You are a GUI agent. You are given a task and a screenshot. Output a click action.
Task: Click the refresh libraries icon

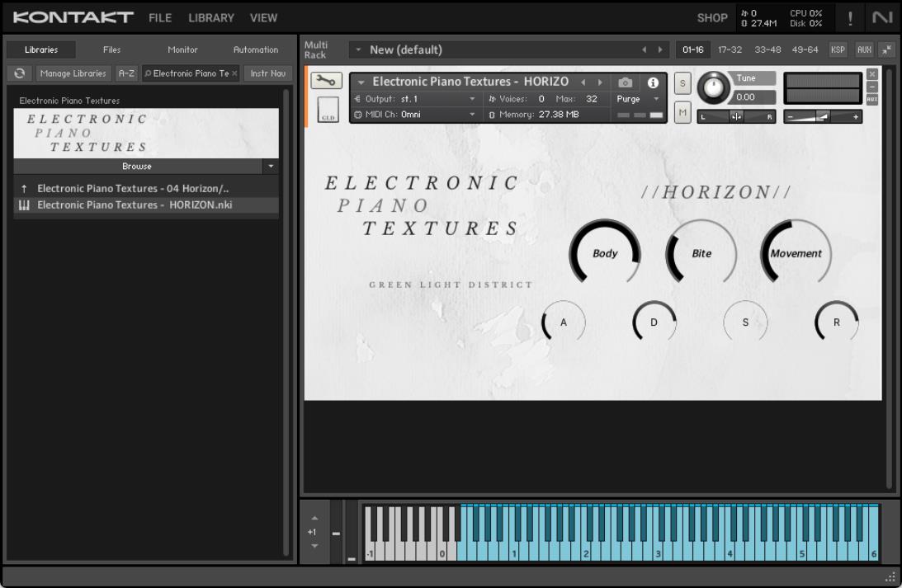point(20,73)
